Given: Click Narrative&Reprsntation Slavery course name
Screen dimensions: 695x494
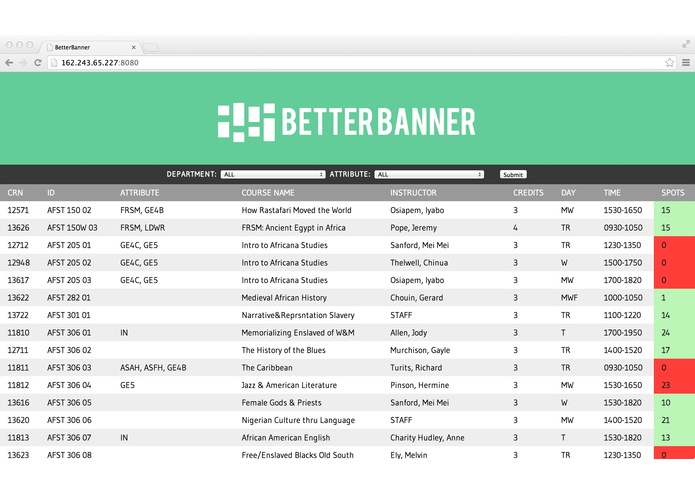Looking at the screenshot, I should (x=298, y=315).
